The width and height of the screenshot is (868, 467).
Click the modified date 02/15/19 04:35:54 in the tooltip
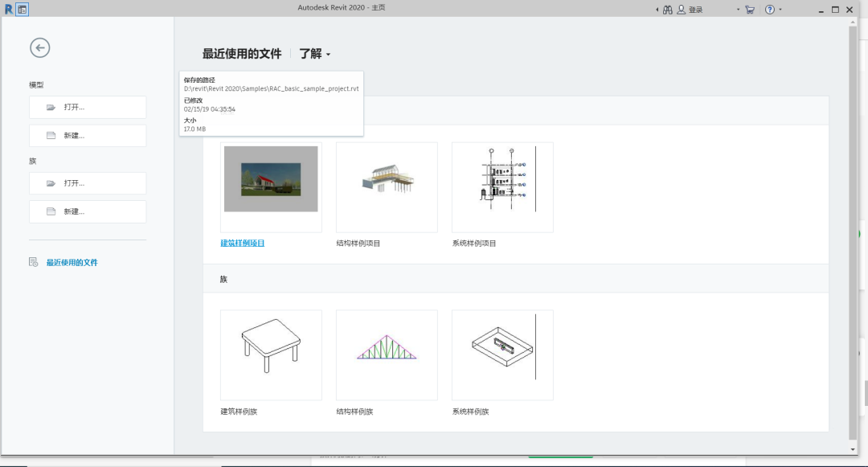(x=209, y=109)
